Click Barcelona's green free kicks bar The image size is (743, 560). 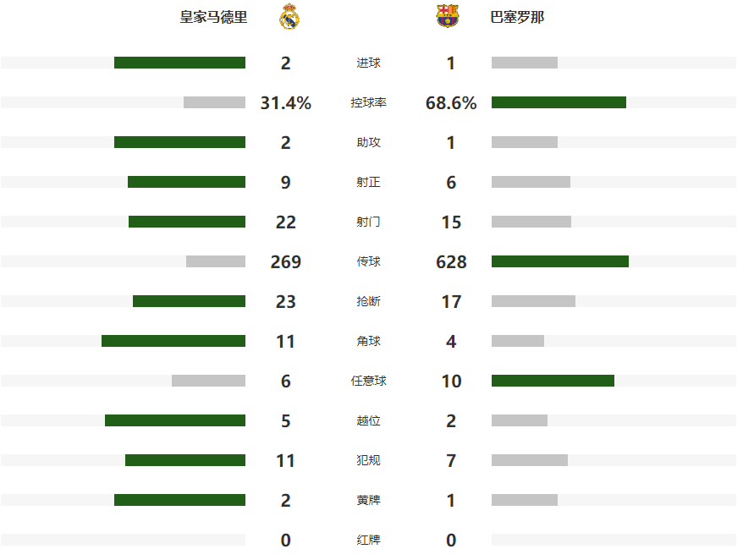pos(553,381)
